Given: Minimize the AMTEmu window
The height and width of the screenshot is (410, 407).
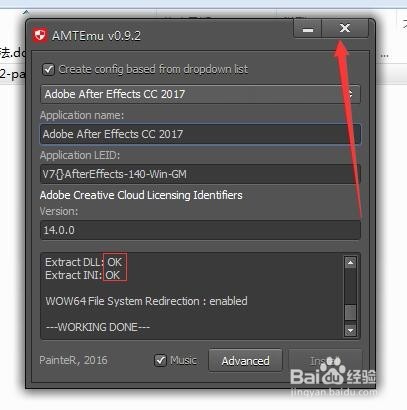Looking at the screenshot, I should 307,28.
